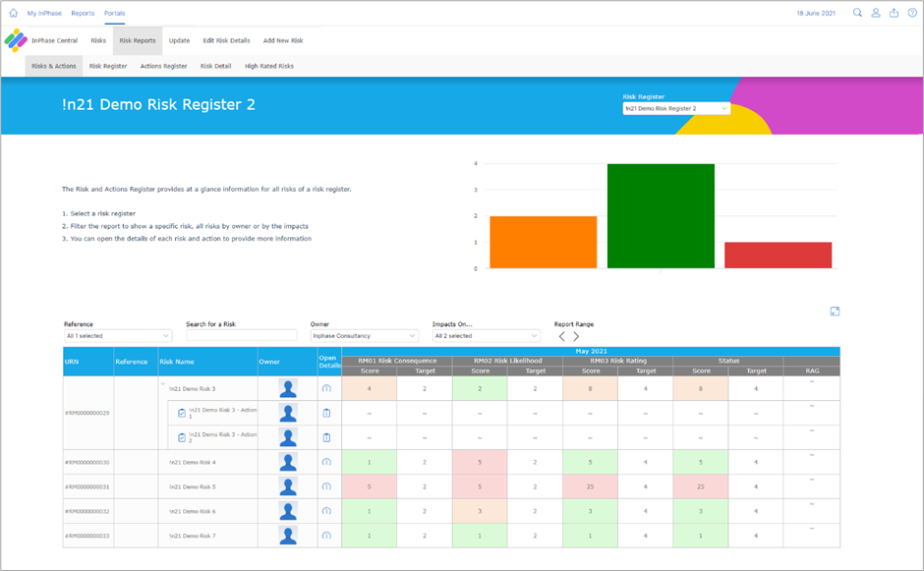Click the Add New Risk menu item
924x571 pixels.
[283, 40]
